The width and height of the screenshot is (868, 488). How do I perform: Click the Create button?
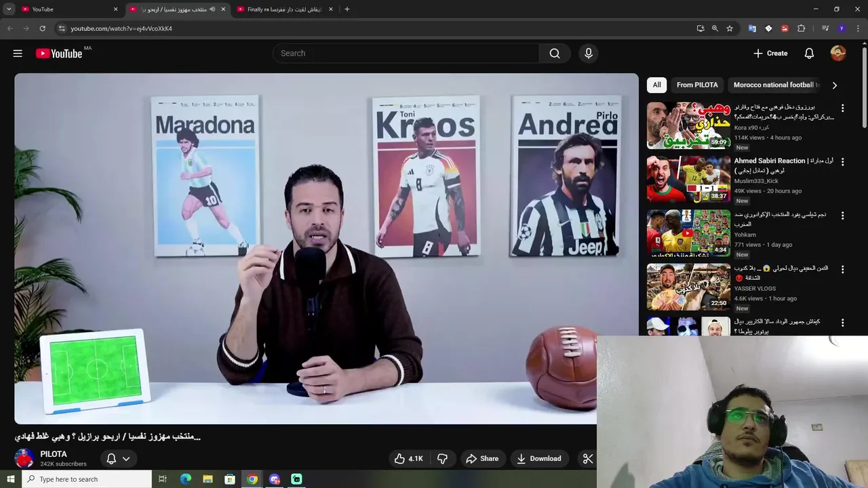click(770, 54)
